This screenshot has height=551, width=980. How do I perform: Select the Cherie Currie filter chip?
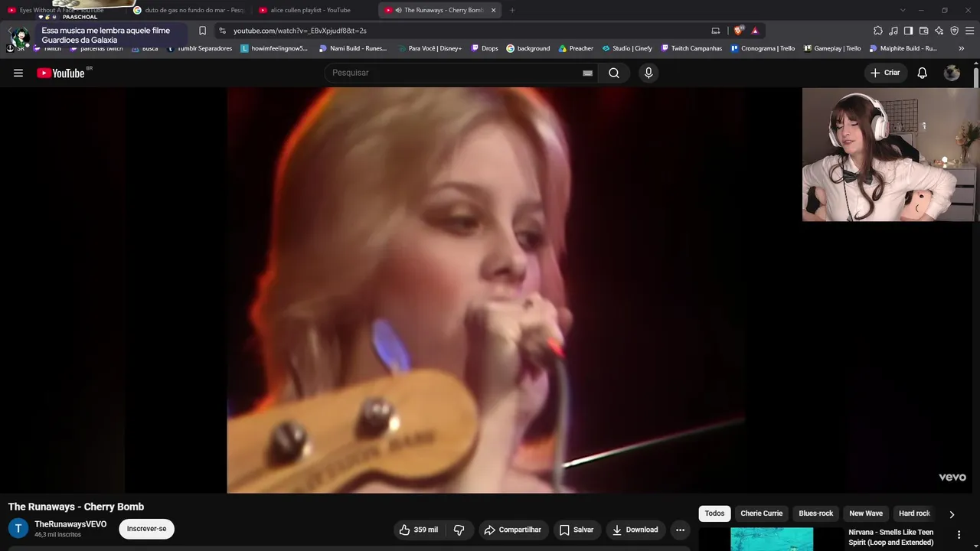[762, 514]
